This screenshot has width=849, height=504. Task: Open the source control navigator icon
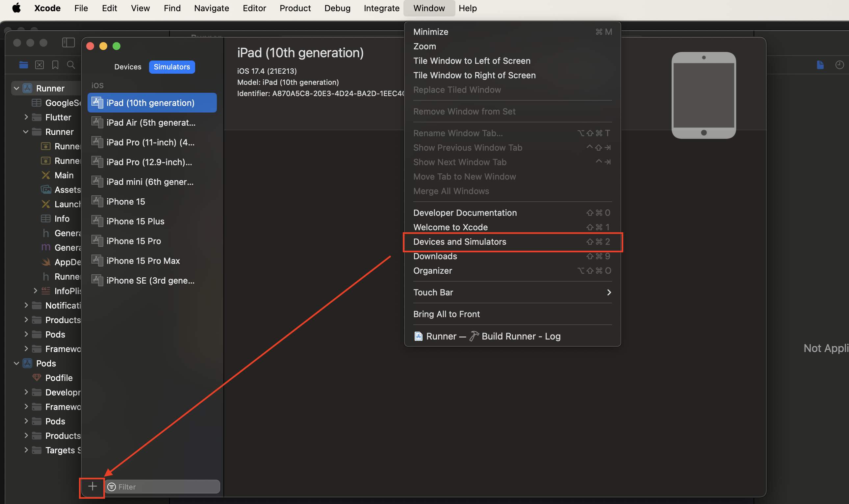point(39,64)
